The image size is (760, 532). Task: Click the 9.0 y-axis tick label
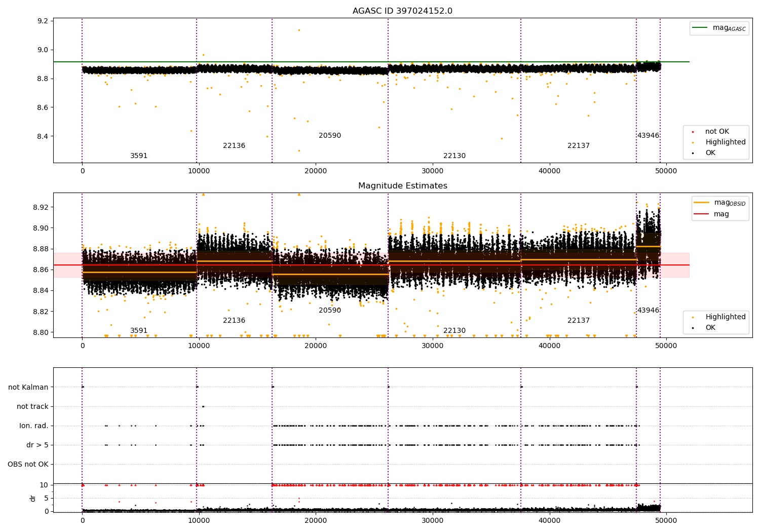point(43,50)
